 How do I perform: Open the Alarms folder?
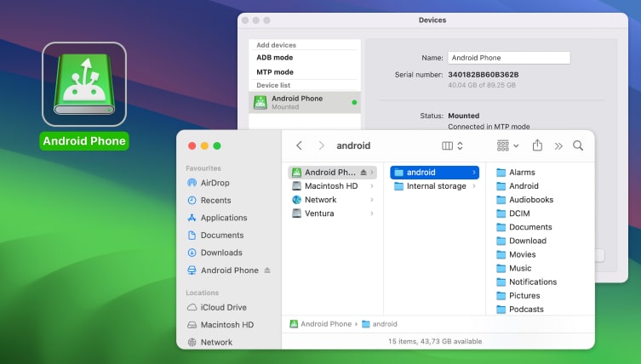(x=516, y=173)
